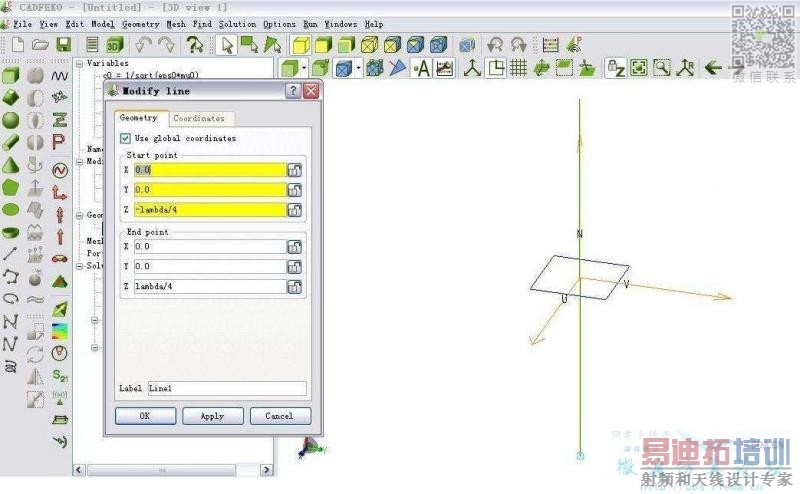This screenshot has height=494, width=800.
Task: Collapse the Solution tree node
Action: (x=80, y=266)
